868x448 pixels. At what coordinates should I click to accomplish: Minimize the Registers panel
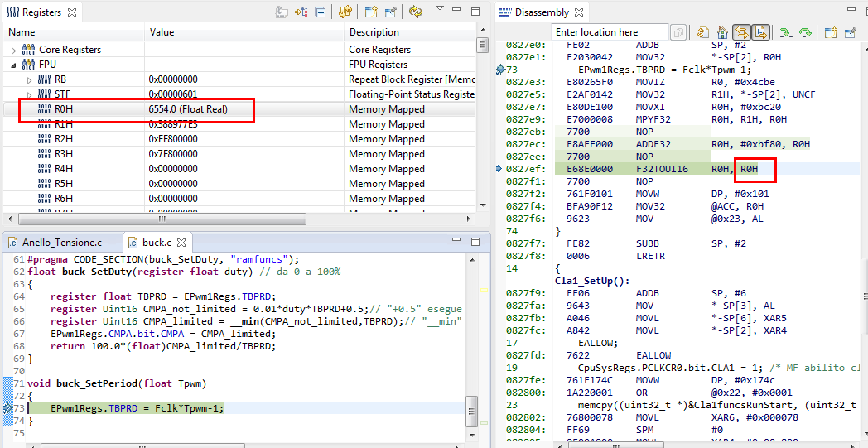pos(456,10)
